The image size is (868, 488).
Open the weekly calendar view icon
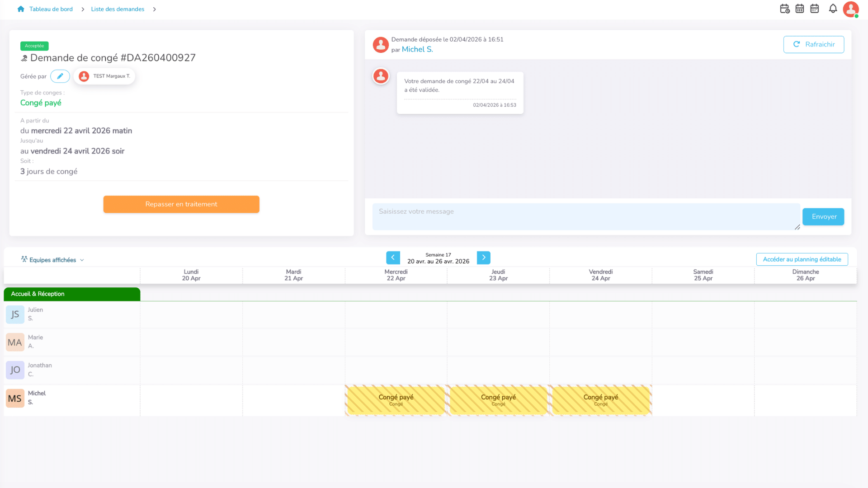[800, 9]
